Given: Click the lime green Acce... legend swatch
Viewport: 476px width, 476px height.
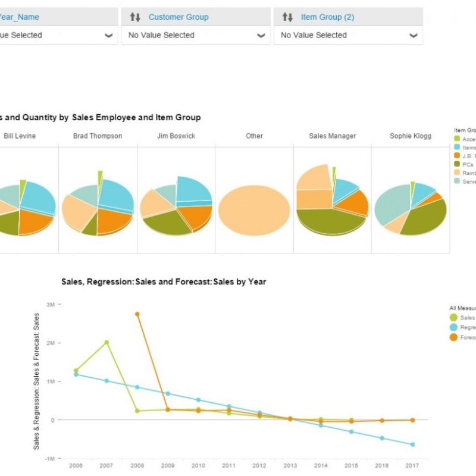Looking at the screenshot, I should click(x=457, y=139).
